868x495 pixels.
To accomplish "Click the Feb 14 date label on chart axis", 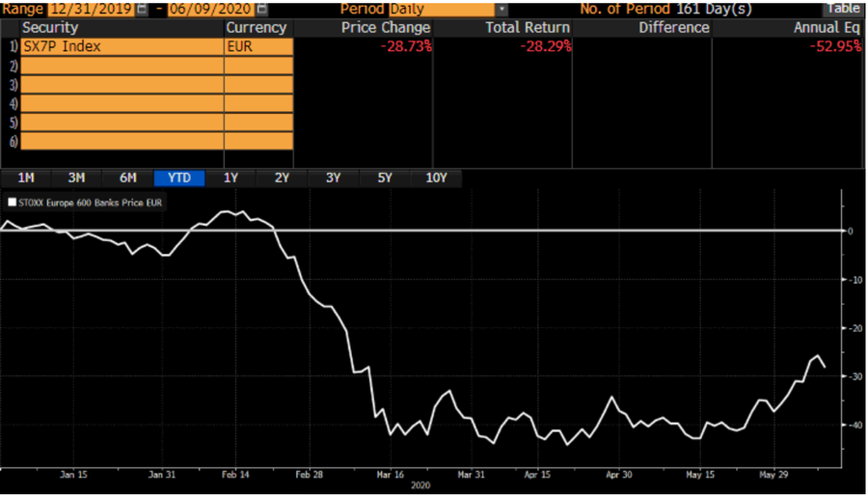I will [236, 475].
